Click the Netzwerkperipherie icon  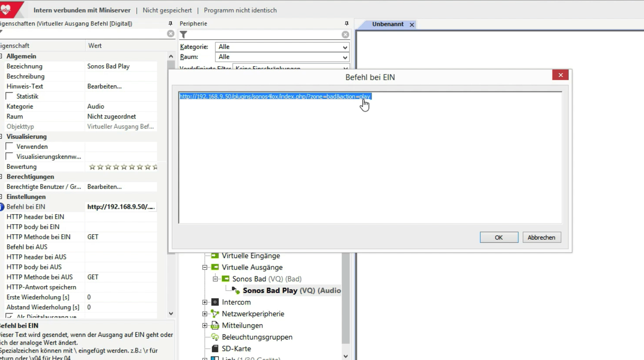(215, 314)
